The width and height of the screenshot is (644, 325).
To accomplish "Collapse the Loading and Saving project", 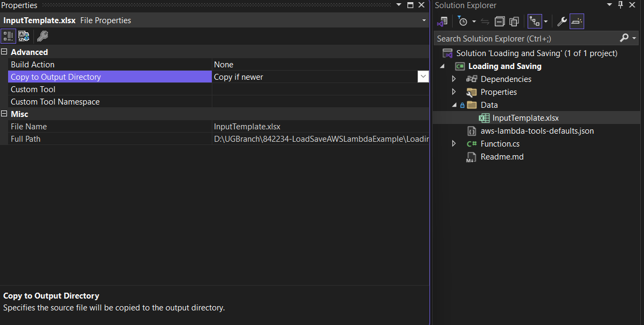I will pyautogui.click(x=442, y=66).
